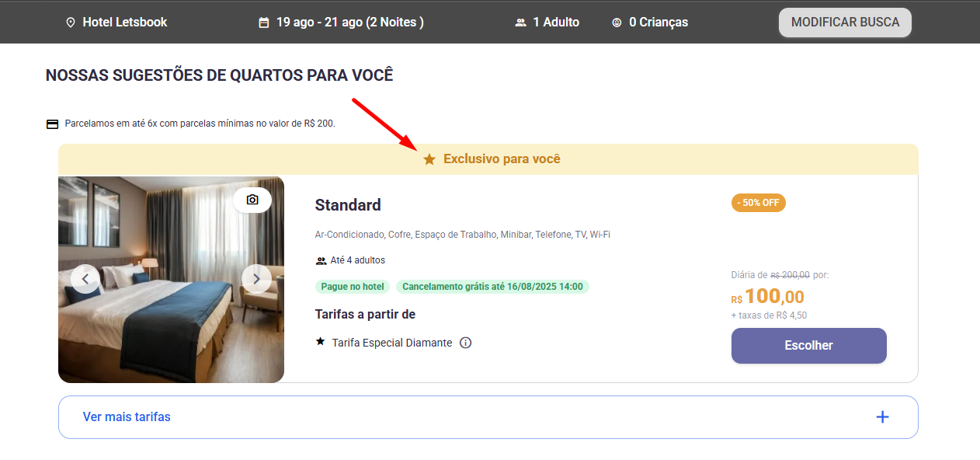Click the 0 Crianças count

pyautogui.click(x=659, y=23)
